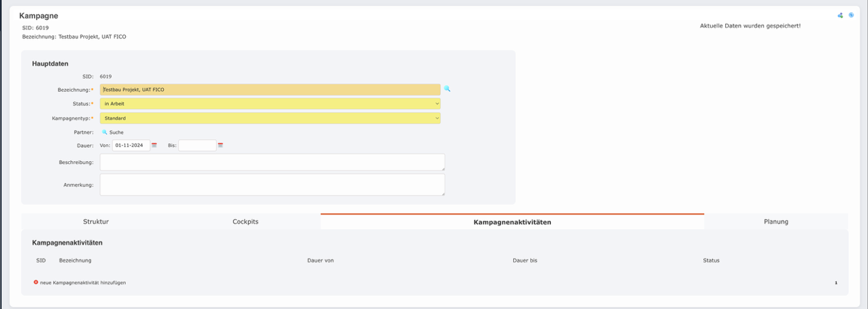
Task: Focus the Bezeichnung text field
Action: pyautogui.click(x=270, y=90)
